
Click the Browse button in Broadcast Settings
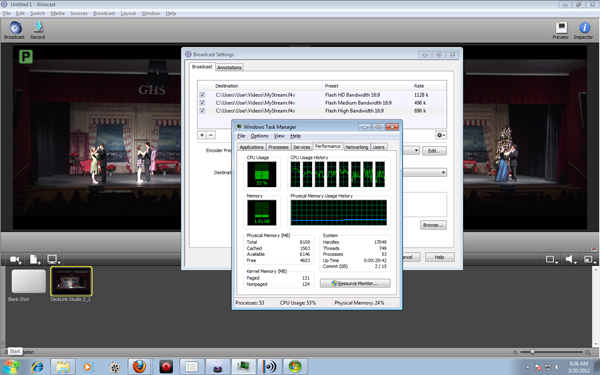pos(433,225)
